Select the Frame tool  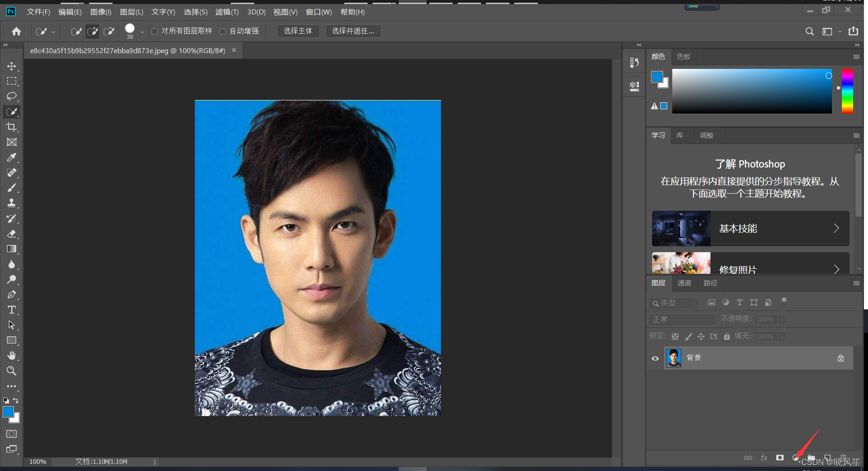12,142
